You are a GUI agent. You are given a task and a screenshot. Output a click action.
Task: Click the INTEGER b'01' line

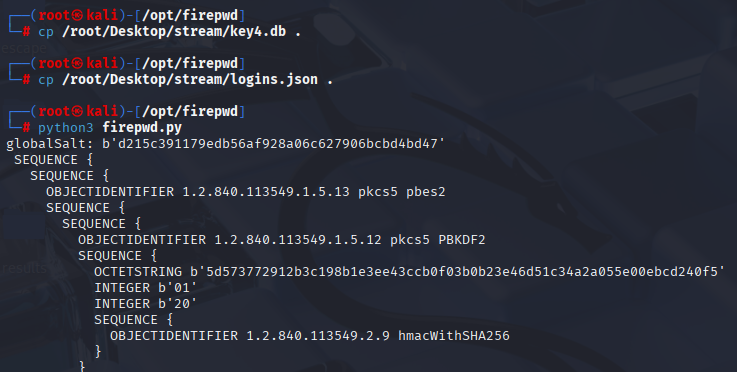tap(146, 288)
